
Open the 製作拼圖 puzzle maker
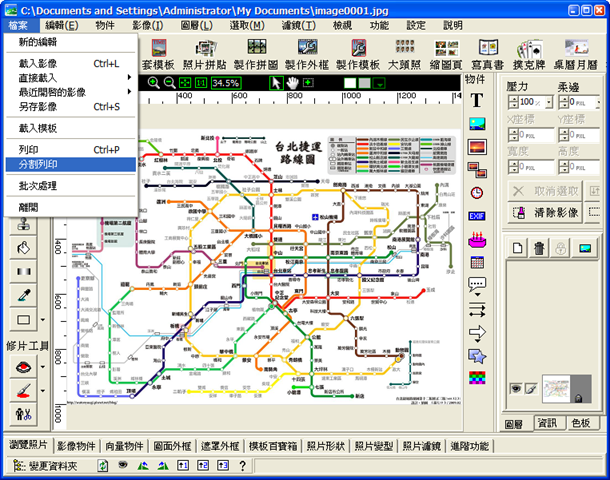click(x=256, y=54)
